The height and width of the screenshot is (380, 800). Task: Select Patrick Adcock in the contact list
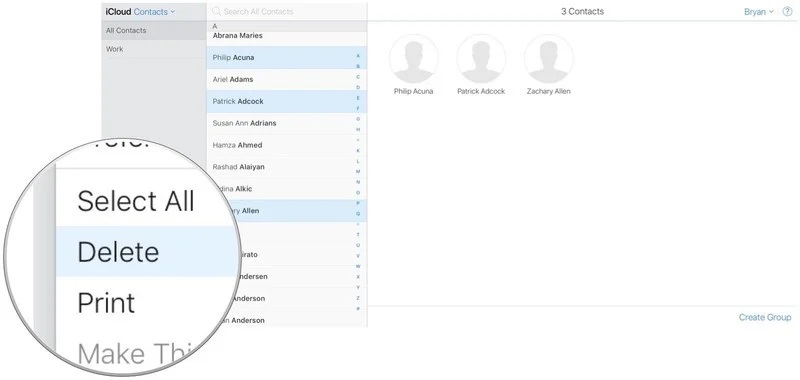(x=287, y=102)
